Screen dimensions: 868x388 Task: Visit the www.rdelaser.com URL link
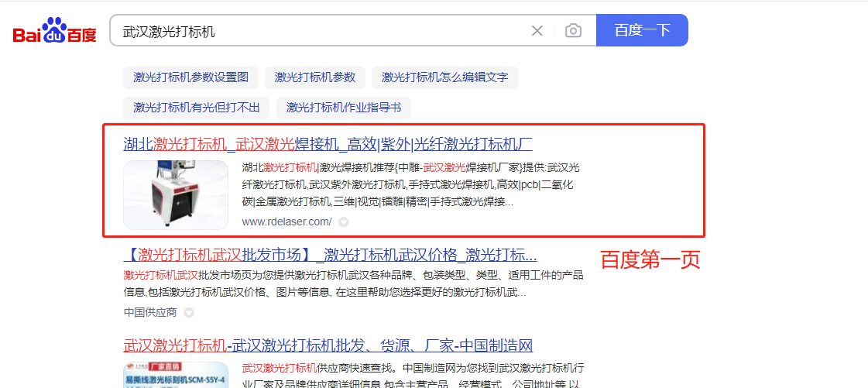[286, 222]
